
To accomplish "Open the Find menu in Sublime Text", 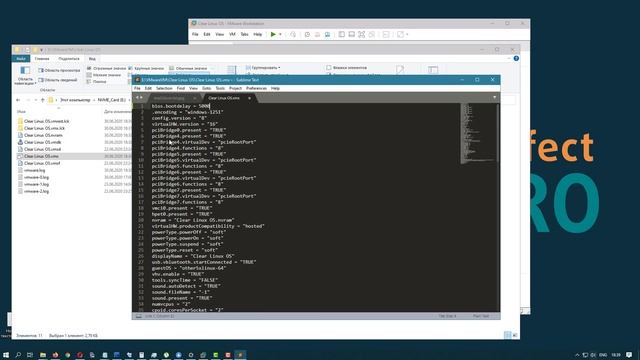I will [x=181, y=88].
